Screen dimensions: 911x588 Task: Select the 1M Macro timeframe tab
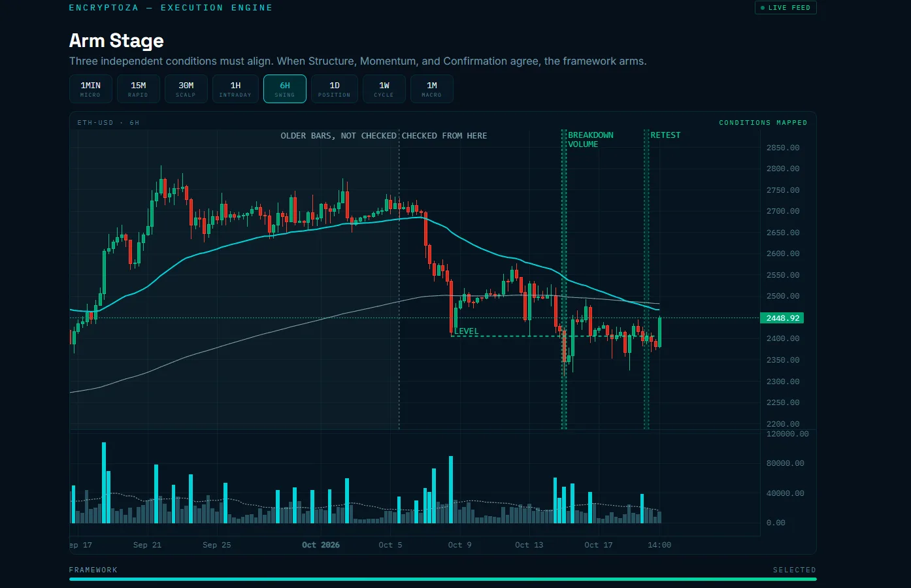(x=432, y=89)
